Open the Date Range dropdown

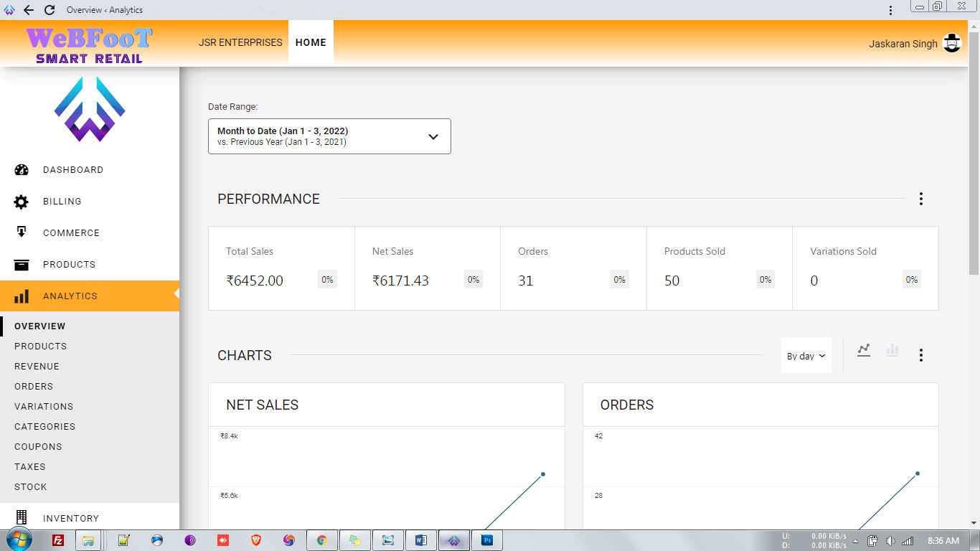coord(329,136)
